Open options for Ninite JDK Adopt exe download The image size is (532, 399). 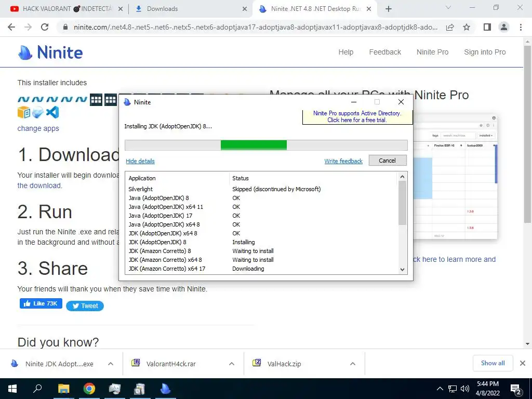(111, 364)
